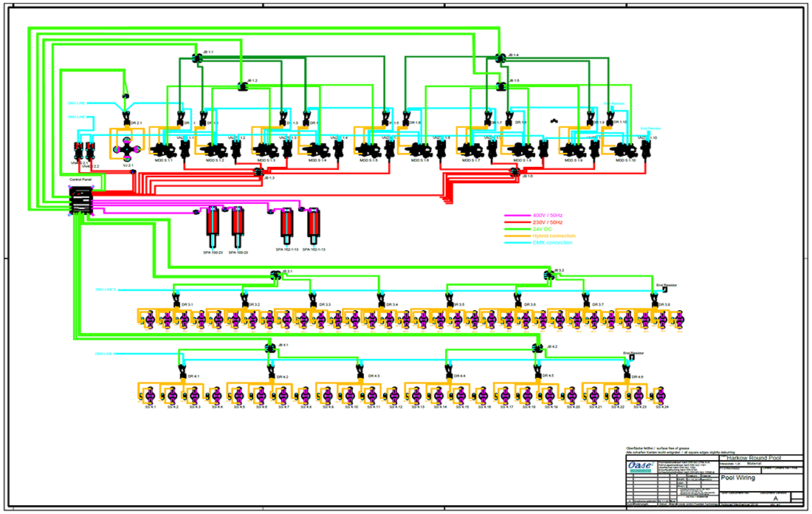Select junction box JB 1.1
Image resolution: width=812 pixels, height=514 pixels.
pos(198,58)
